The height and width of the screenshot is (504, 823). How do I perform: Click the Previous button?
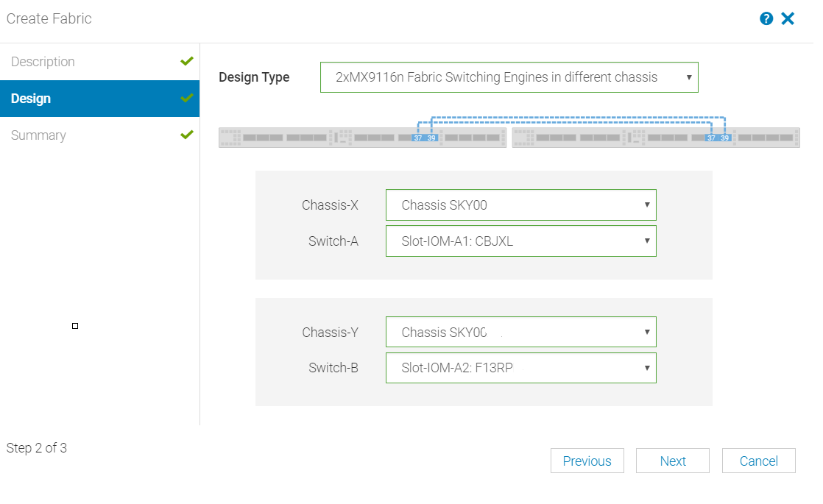tap(587, 461)
